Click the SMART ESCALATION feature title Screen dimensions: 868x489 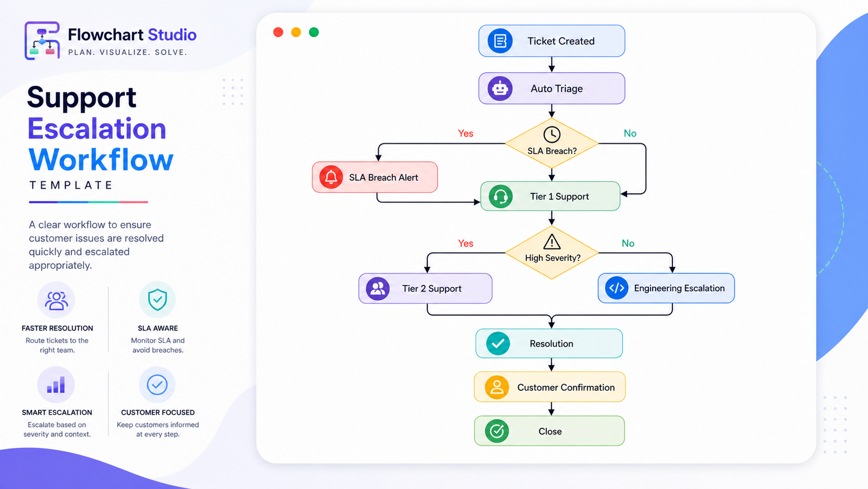click(x=57, y=413)
